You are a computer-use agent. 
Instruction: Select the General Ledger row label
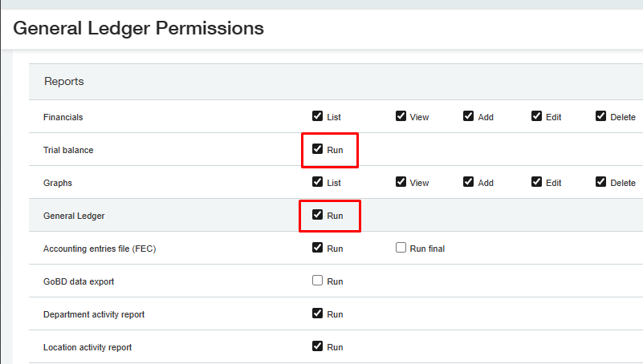[74, 216]
